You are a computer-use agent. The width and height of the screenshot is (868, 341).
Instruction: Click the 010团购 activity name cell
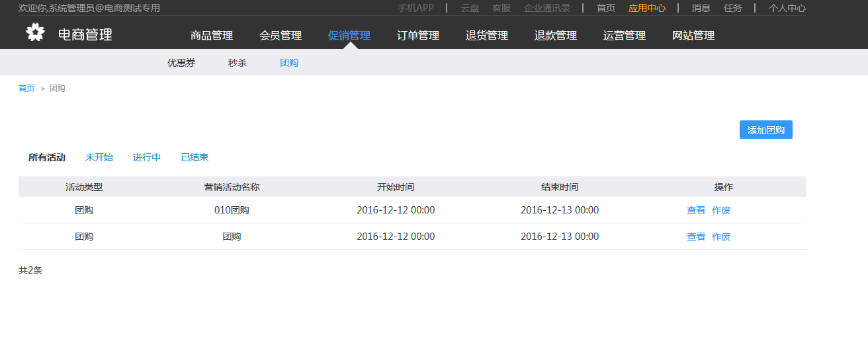pyautogui.click(x=232, y=210)
